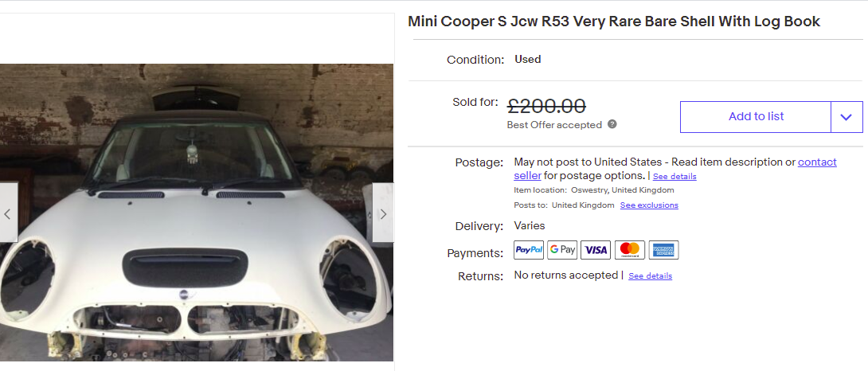This screenshot has height=371, width=868.
Task: Click the Best Offer help question mark
Action: [612, 124]
